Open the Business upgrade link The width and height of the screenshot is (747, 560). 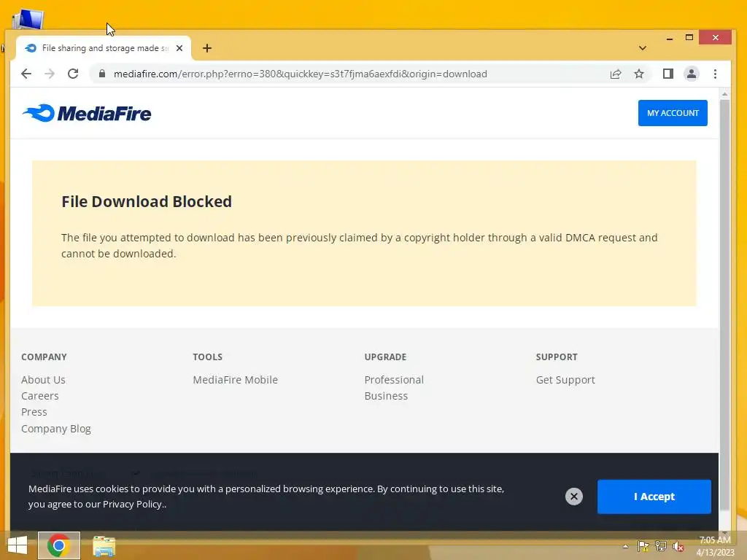386,396
